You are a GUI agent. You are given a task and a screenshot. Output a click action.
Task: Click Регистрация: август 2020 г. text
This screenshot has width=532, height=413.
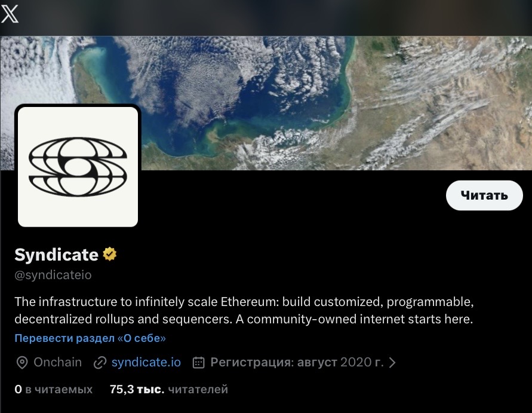297,362
